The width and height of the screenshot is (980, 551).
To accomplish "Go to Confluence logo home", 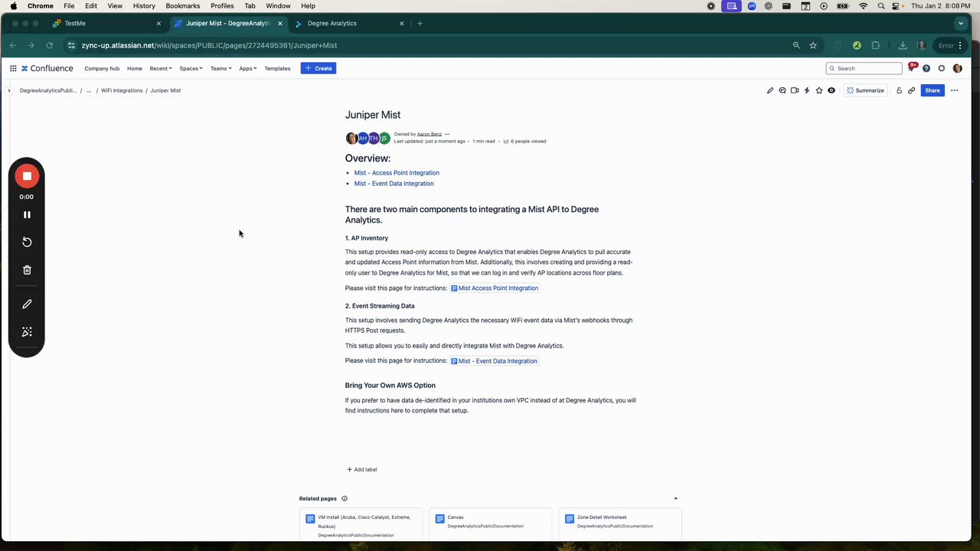I will 47,68.
